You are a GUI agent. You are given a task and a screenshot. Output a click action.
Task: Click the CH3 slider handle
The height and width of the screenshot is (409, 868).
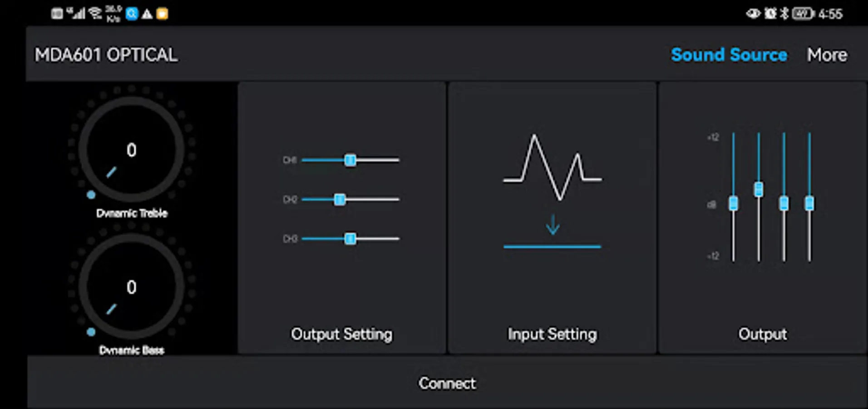(350, 239)
